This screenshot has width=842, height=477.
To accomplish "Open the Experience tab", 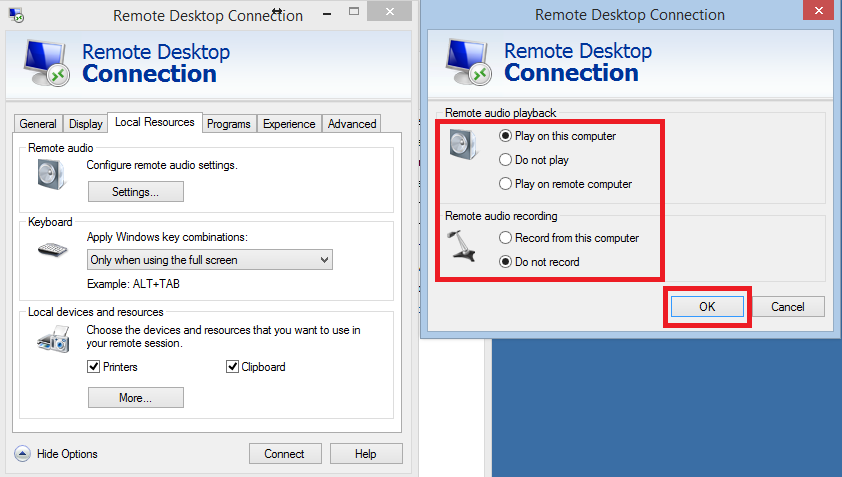I will (289, 124).
